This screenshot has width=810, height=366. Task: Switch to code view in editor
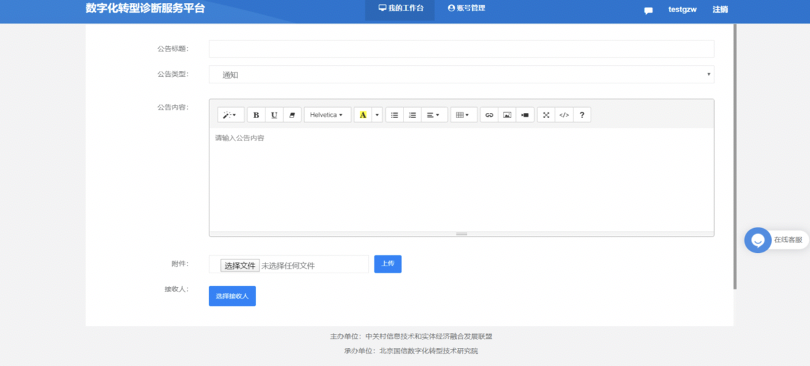[564, 115]
